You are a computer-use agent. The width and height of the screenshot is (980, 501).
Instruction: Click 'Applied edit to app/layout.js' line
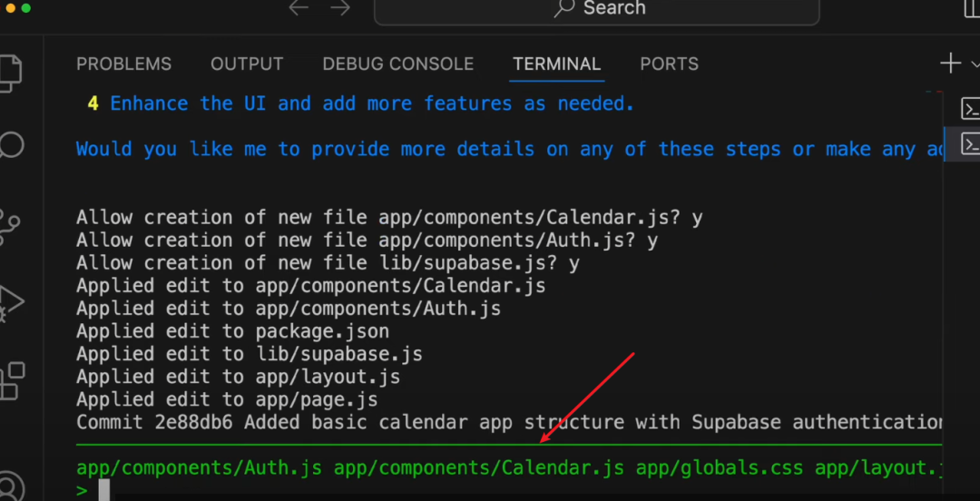pyautogui.click(x=238, y=377)
